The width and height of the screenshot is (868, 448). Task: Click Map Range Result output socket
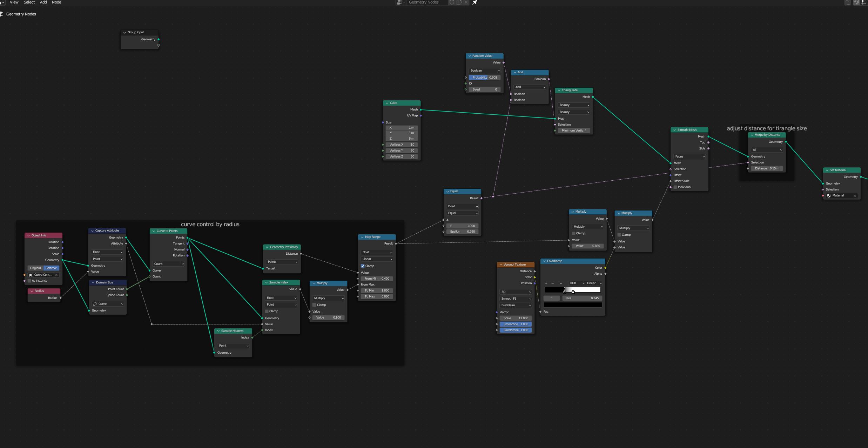tap(396, 243)
